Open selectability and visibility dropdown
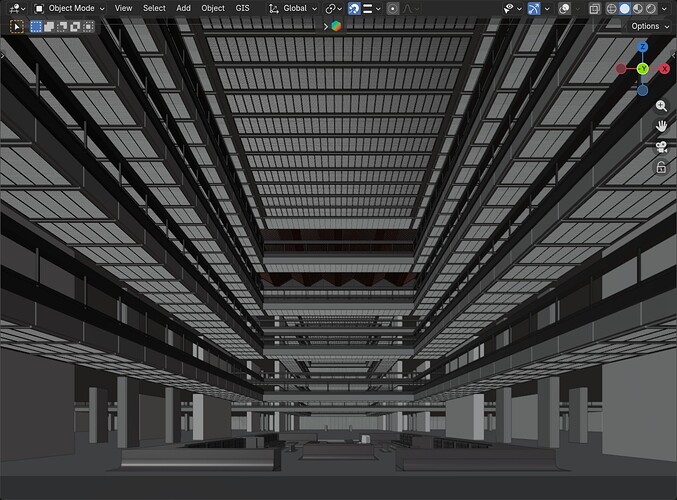This screenshot has width=677, height=500. click(513, 8)
